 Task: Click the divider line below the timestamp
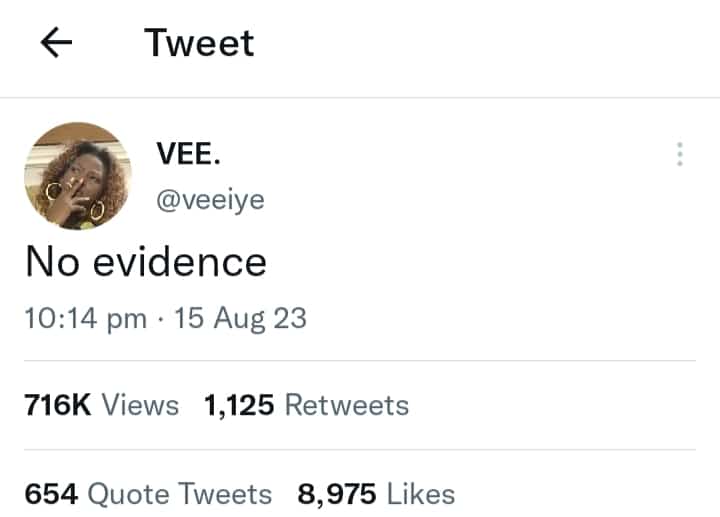pyautogui.click(x=360, y=361)
